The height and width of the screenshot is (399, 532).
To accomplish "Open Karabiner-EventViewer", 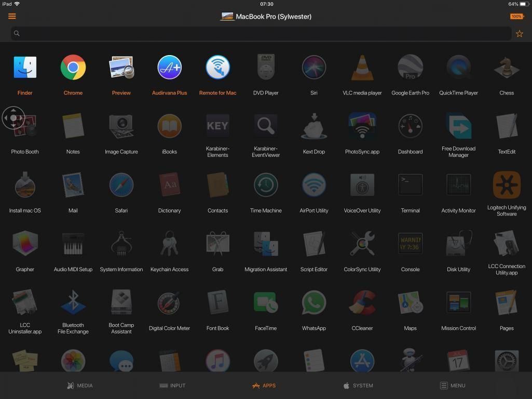I will coord(266,126).
